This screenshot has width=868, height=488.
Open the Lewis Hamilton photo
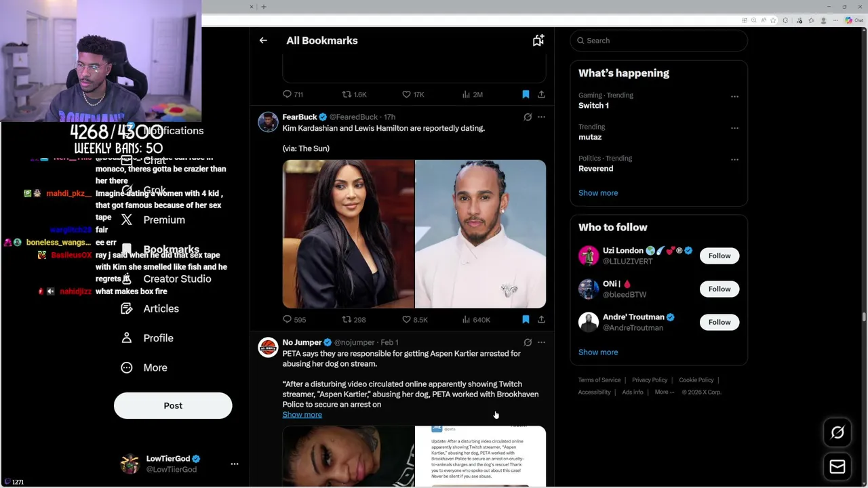point(480,234)
